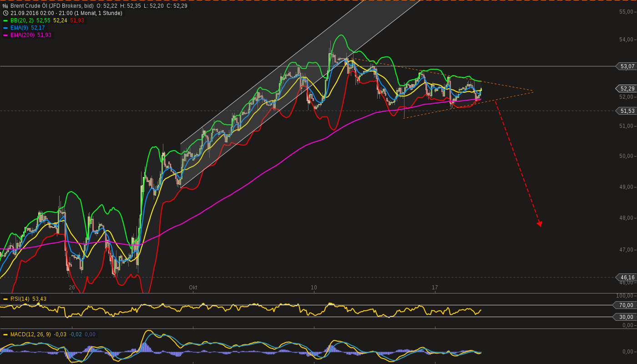637x364 pixels.
Task: Click the 48,00 price axis label
Action: tap(627, 218)
